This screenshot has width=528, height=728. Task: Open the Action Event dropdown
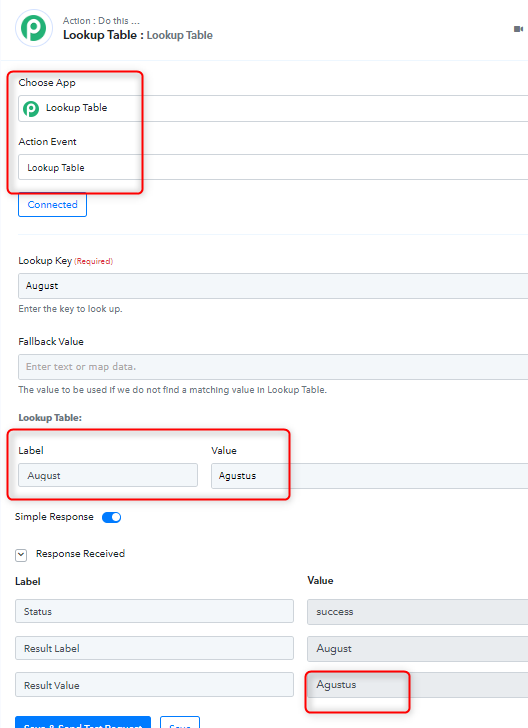point(273,167)
